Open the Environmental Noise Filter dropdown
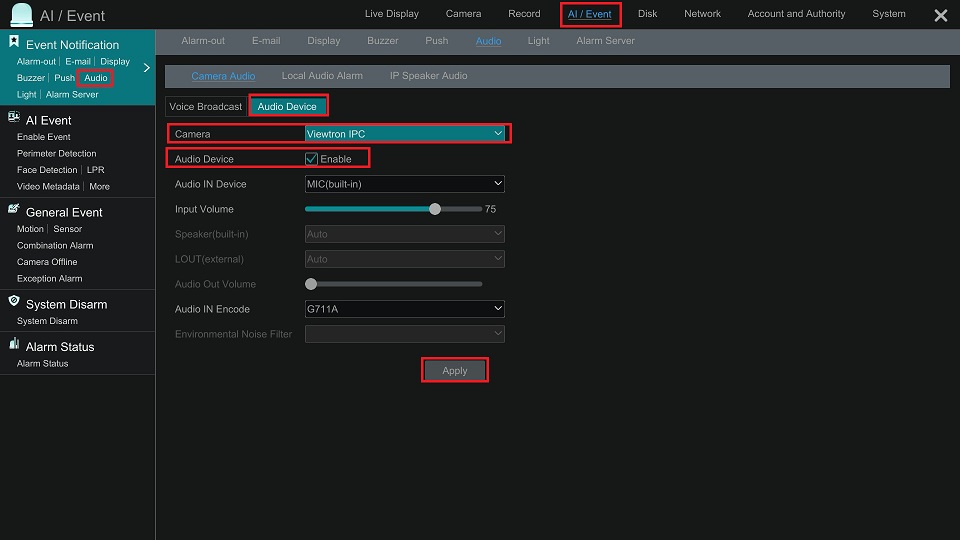960x540 pixels. 405,334
